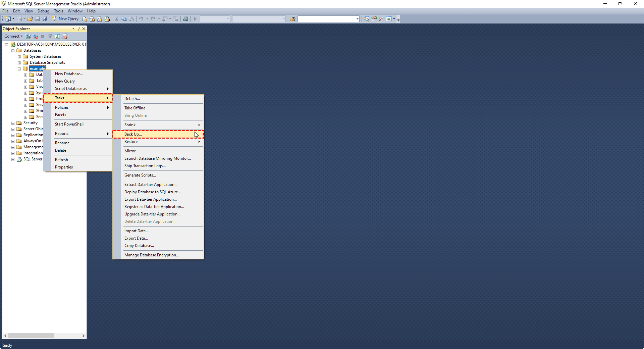Expand the System Databases folder
Screen dimensions: 644x349
click(x=19, y=57)
